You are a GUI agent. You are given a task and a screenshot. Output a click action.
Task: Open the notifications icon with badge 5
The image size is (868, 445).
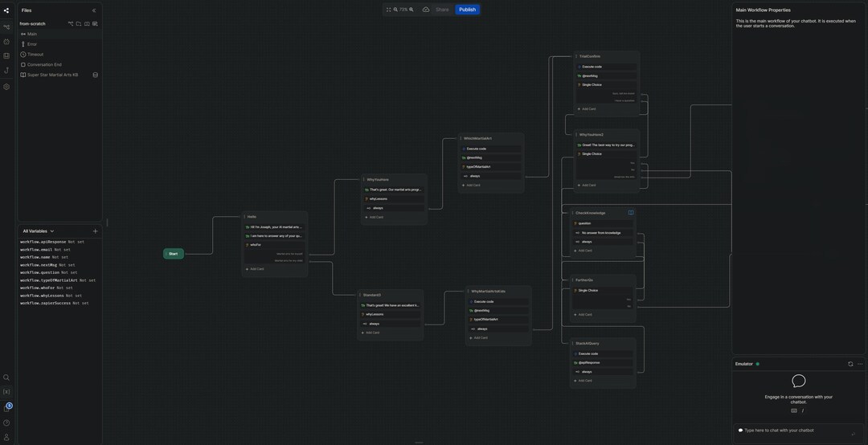[x=7, y=408]
